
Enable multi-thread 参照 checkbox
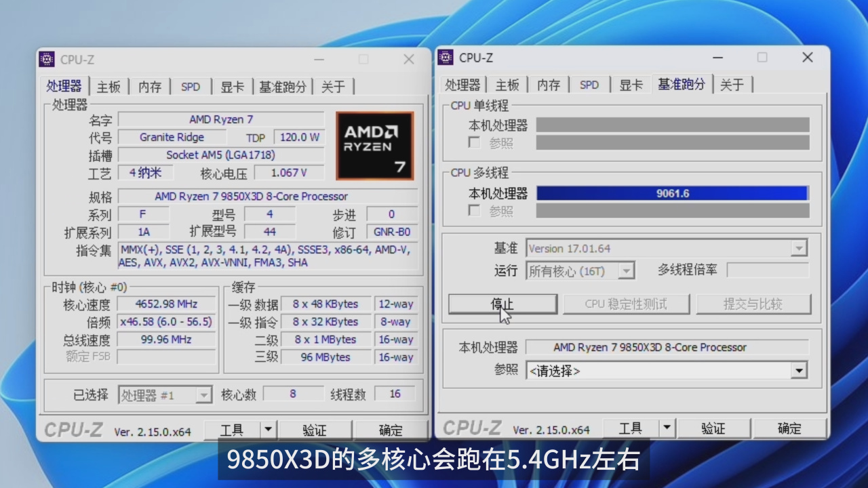pyautogui.click(x=475, y=211)
